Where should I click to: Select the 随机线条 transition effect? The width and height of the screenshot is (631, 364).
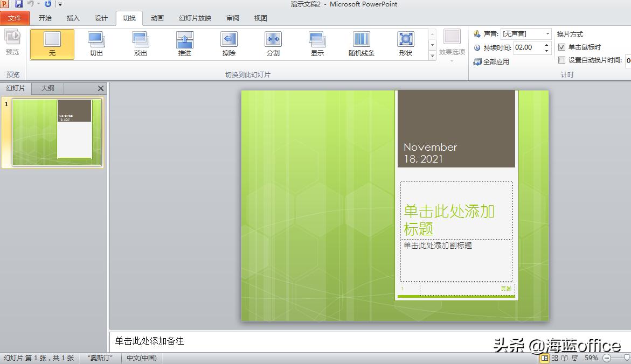tap(361, 43)
